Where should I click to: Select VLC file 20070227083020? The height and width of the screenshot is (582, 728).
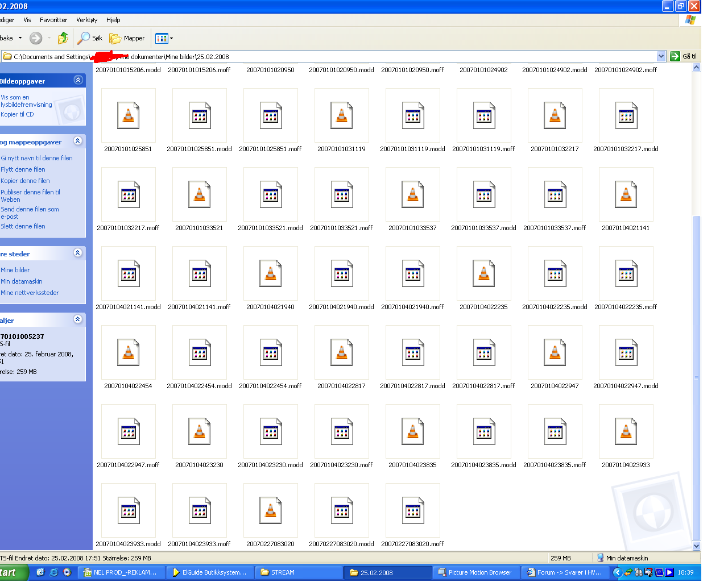271,510
